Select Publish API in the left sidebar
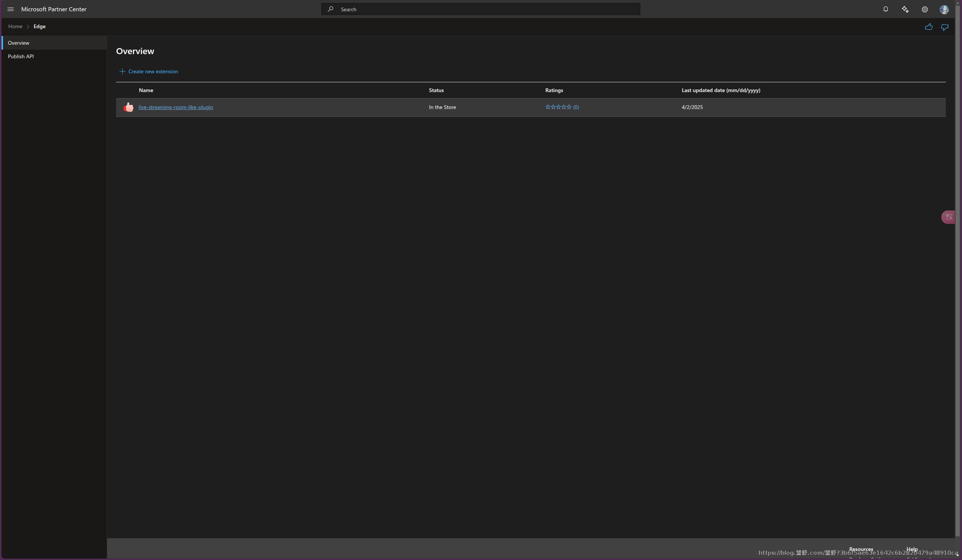The image size is (962, 560). click(x=21, y=56)
